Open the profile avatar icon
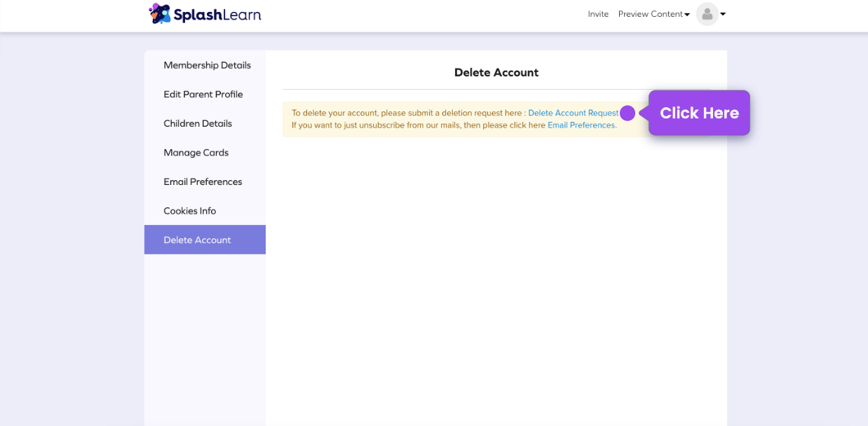The height and width of the screenshot is (426, 868). tap(707, 14)
